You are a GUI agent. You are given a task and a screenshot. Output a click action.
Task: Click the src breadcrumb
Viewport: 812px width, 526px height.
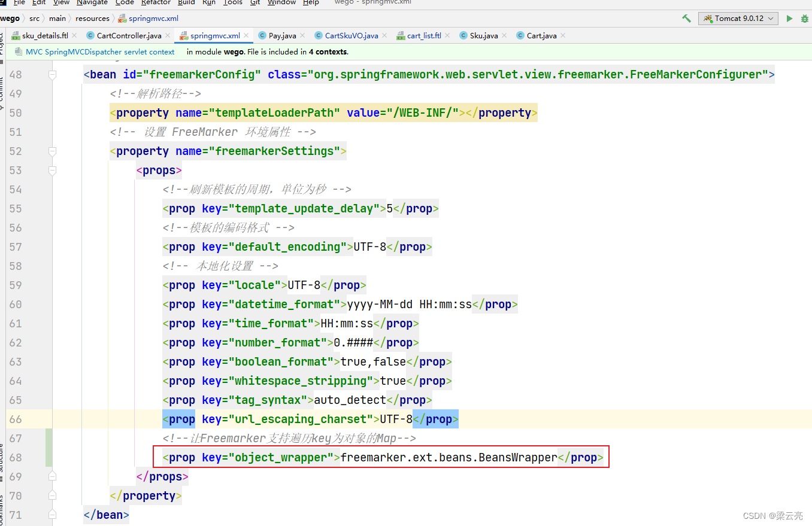(x=34, y=19)
